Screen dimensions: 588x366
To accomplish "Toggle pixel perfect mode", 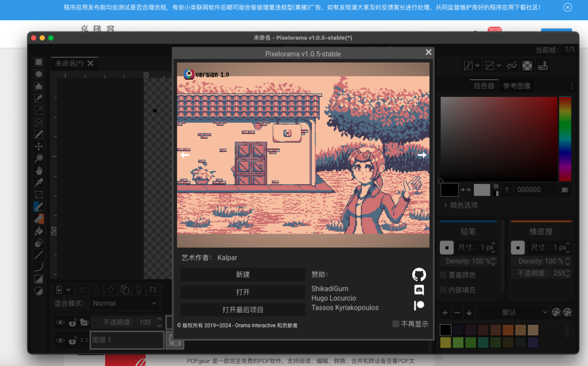I will click(512, 66).
